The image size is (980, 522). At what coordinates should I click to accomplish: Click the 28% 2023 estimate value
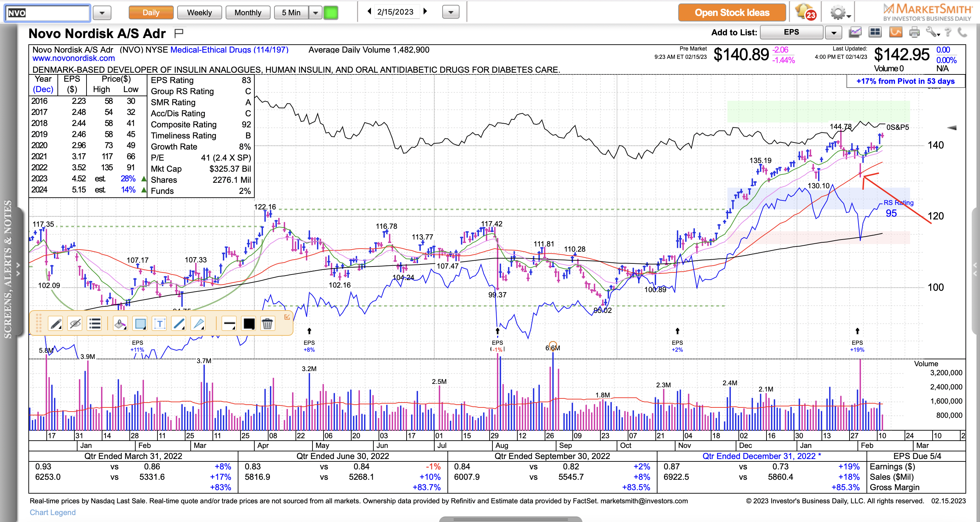click(128, 178)
